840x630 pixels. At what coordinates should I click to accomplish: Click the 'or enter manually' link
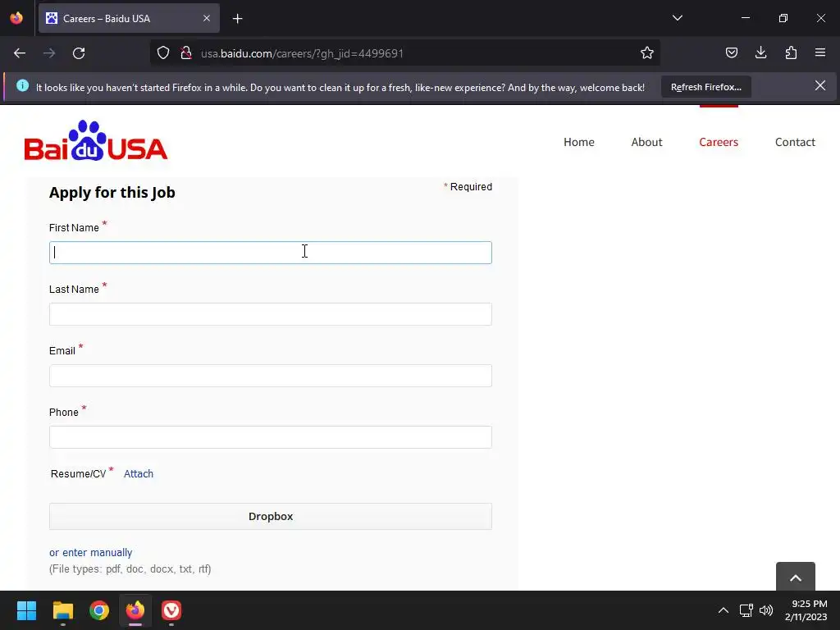click(90, 552)
